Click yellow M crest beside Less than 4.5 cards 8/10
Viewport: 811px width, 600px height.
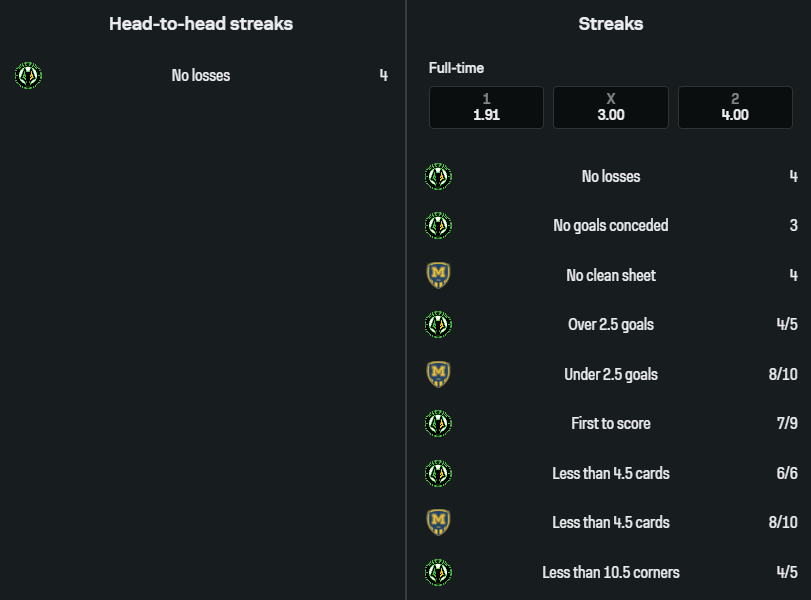point(438,522)
